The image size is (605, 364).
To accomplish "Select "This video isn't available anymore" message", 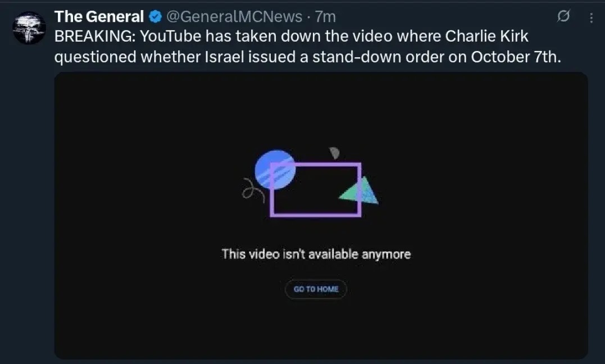I will pyautogui.click(x=316, y=254).
